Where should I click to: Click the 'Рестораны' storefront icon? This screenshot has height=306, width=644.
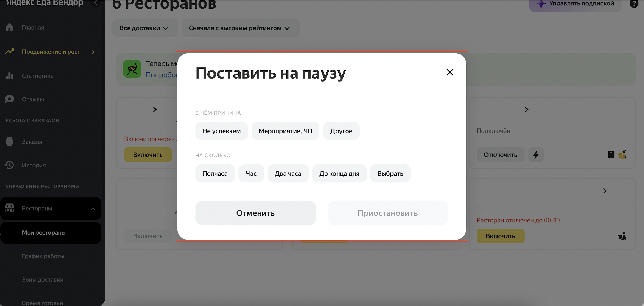point(9,208)
